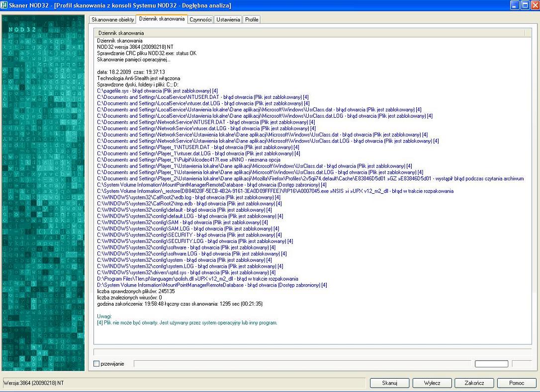
Task: Select "Sprawdzone dyski, foldery i pliki" line
Action: point(138,84)
